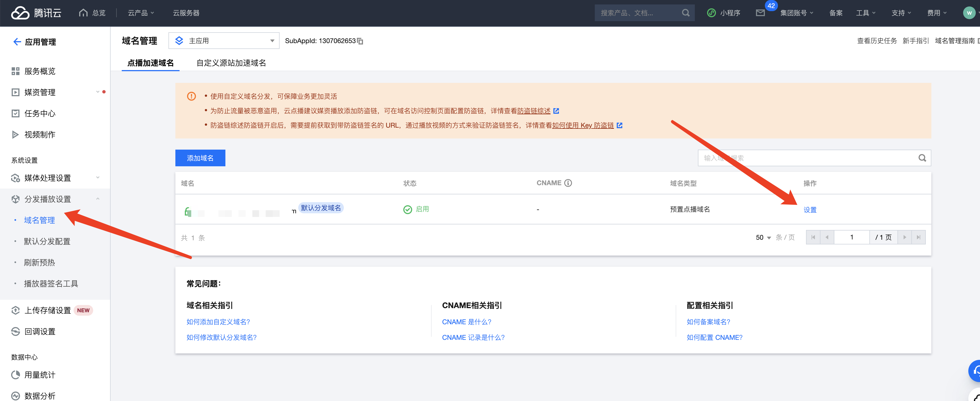The width and height of the screenshot is (980, 401).
Task: Click the search magnifier in top bar
Action: (686, 13)
